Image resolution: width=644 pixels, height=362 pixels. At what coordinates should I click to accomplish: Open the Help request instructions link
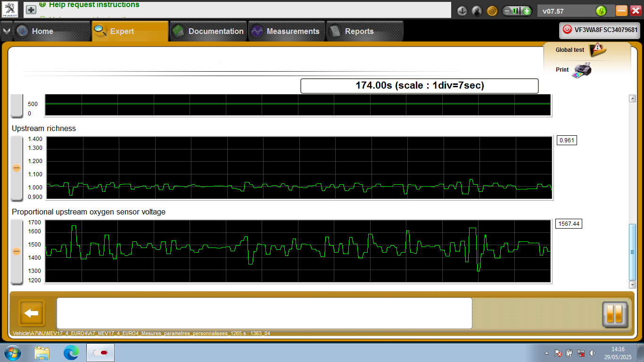tap(94, 5)
